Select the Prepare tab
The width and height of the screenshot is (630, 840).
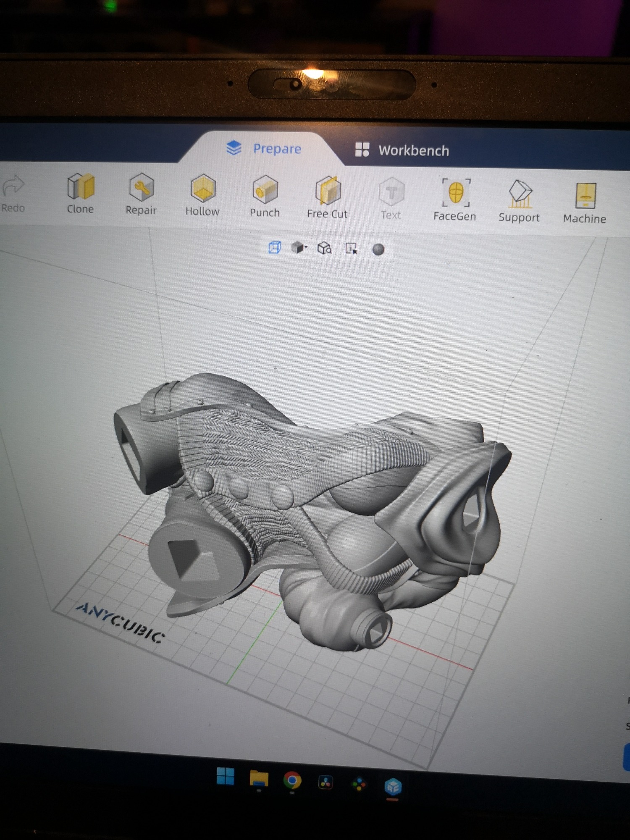[264, 148]
